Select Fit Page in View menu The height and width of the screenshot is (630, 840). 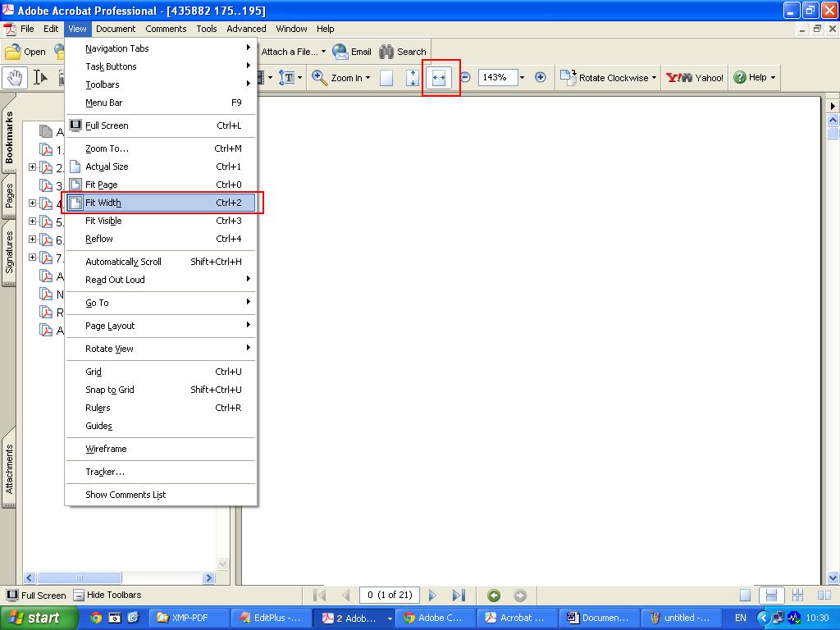click(x=160, y=185)
